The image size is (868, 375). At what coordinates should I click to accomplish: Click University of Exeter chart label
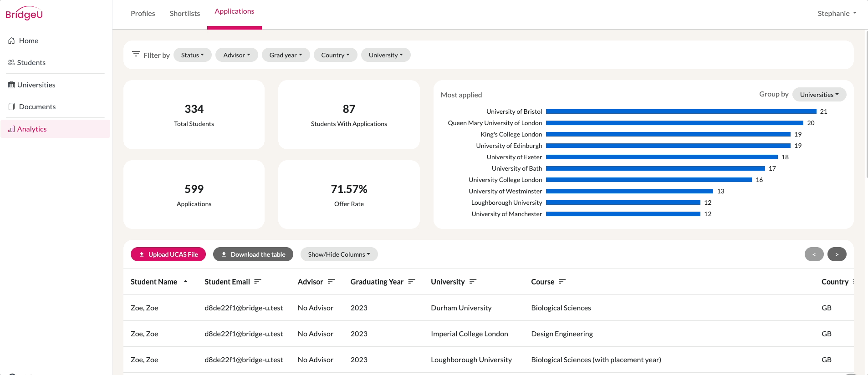pyautogui.click(x=514, y=157)
